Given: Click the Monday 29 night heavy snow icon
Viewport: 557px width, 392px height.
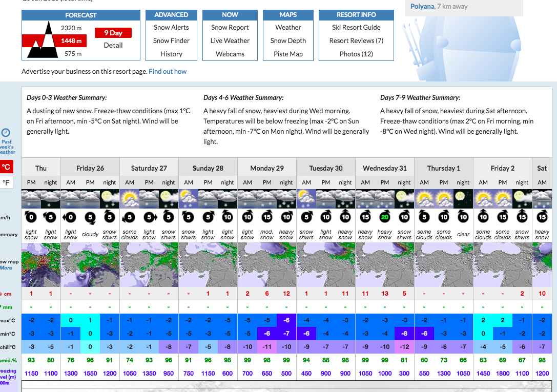Looking at the screenshot, I should pos(286,199).
